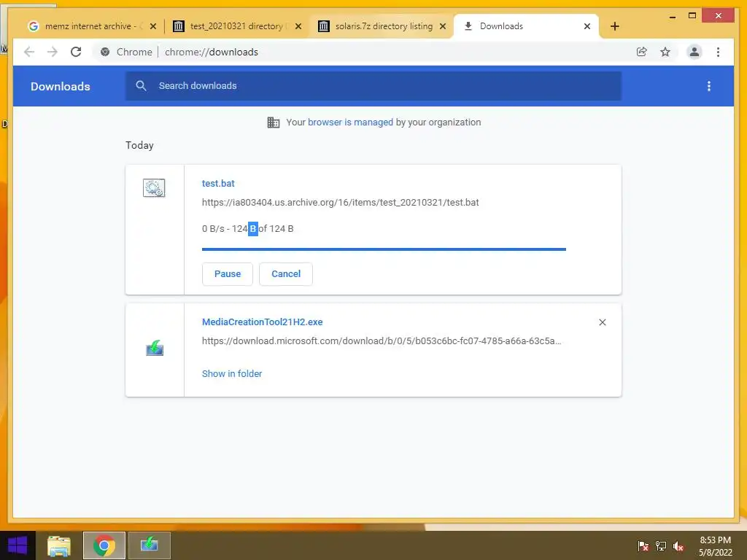Click the 124 B of 124 B status text
This screenshot has height=560, width=747.
tap(263, 228)
